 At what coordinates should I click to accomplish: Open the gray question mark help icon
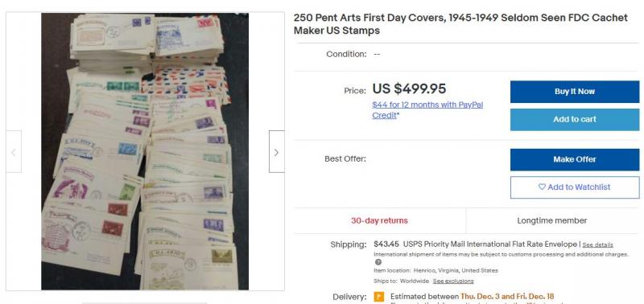tap(378, 262)
